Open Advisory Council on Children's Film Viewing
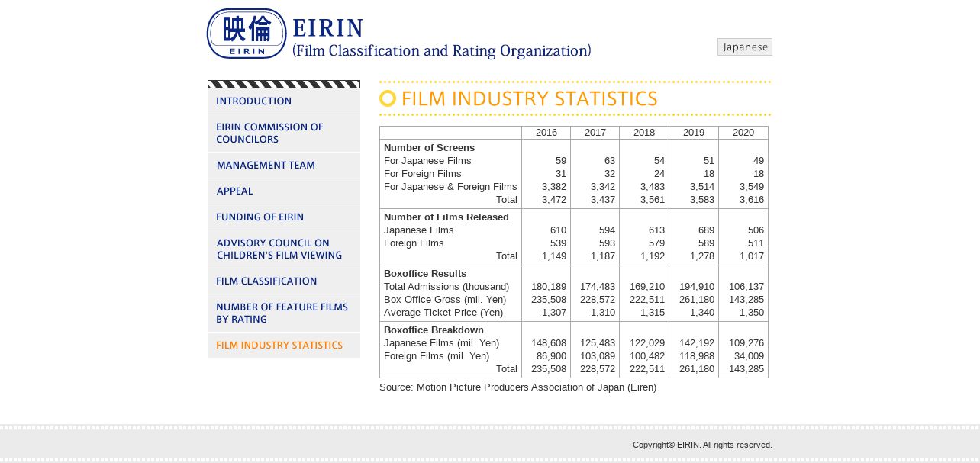Viewport: 980px width, 463px height. click(x=284, y=249)
